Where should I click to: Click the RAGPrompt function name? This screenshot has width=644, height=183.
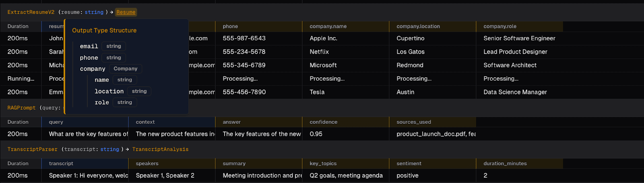pyautogui.click(x=21, y=108)
